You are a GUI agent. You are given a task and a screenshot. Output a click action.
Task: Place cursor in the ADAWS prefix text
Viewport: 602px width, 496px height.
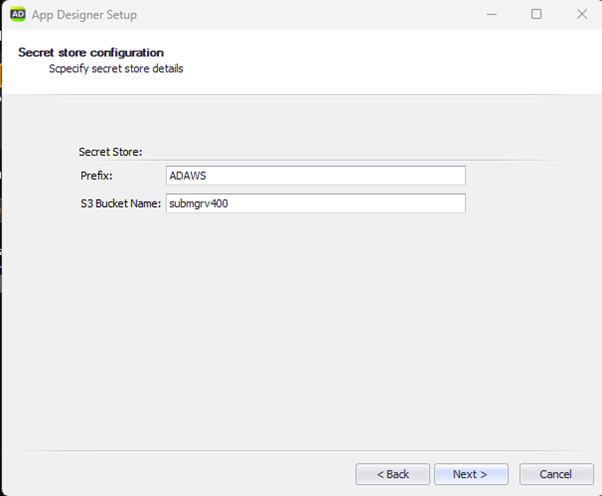[x=188, y=176]
